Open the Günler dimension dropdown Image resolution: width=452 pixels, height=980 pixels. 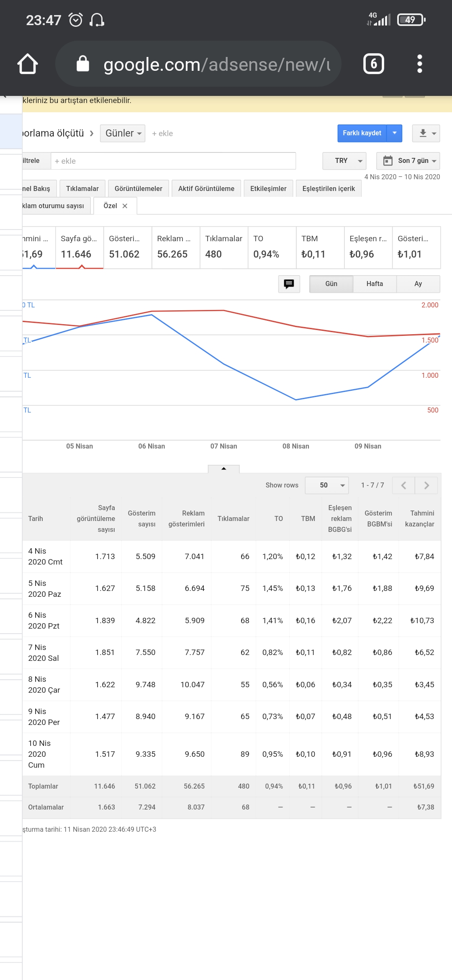pos(123,133)
